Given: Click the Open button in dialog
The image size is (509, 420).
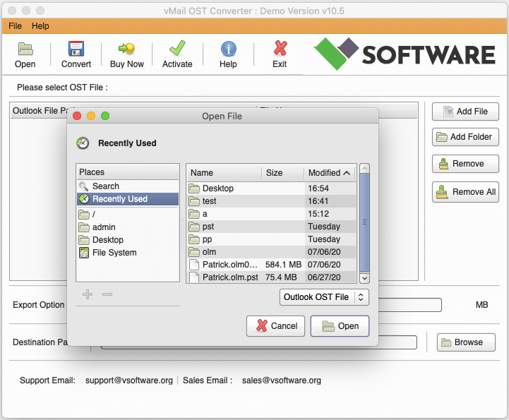Looking at the screenshot, I should click(340, 326).
